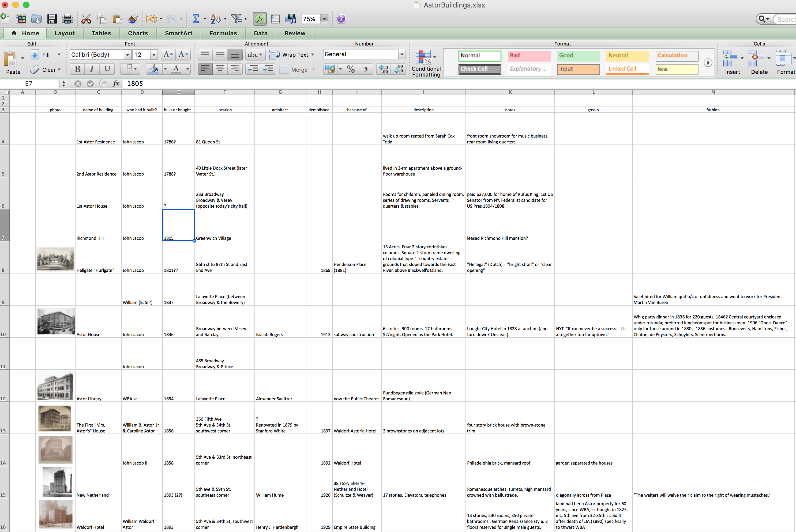Click the fill color paint bucket

point(154,69)
